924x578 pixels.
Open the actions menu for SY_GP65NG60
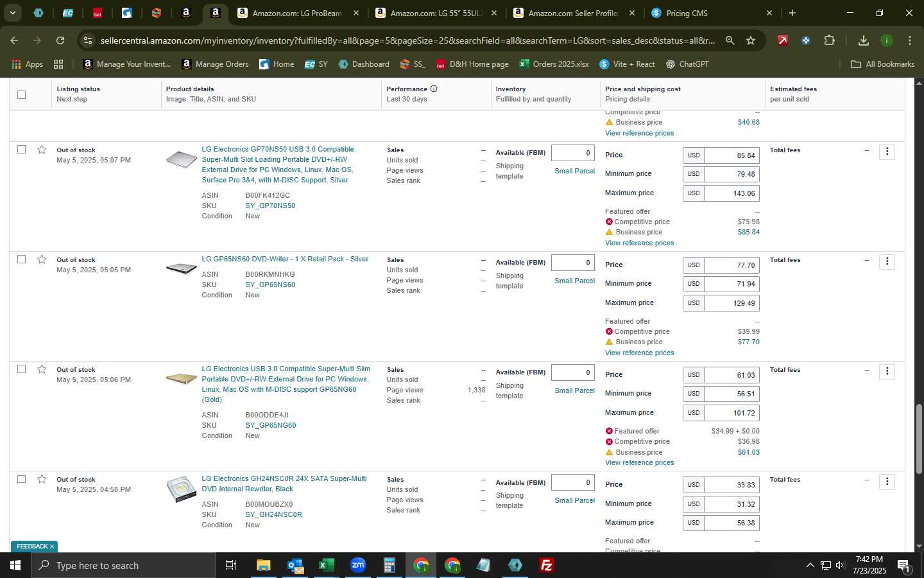[x=887, y=371]
